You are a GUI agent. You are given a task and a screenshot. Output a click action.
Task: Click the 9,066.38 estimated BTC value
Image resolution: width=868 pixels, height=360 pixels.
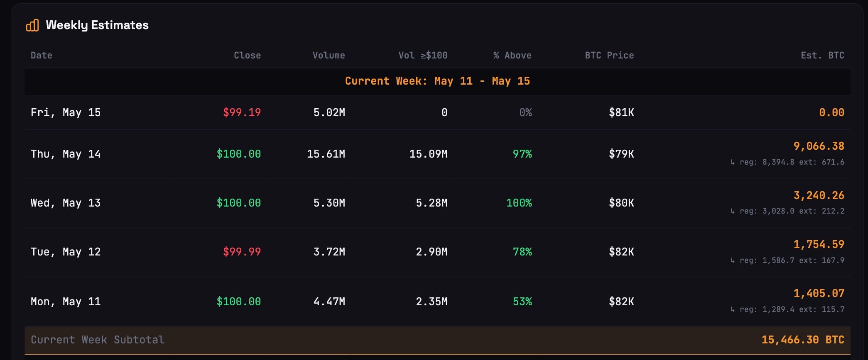[x=819, y=146]
